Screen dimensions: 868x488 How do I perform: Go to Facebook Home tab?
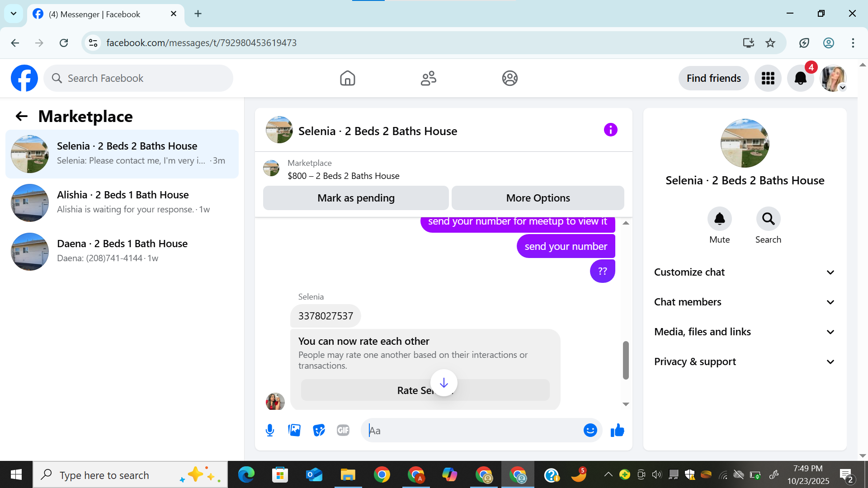[347, 78]
